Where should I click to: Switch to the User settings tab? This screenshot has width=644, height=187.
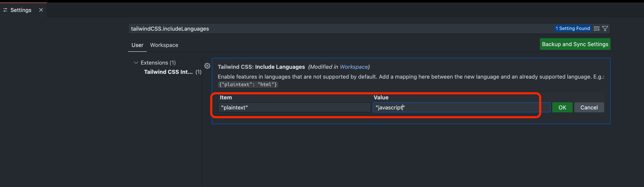point(137,45)
